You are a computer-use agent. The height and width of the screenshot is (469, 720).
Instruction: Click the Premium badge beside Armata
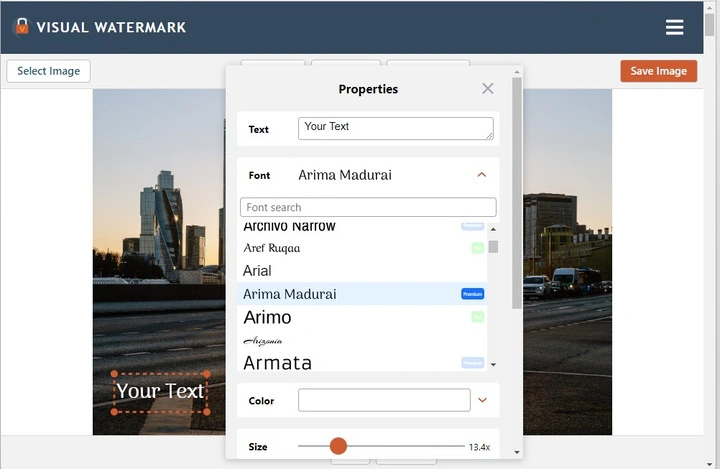pos(472,363)
